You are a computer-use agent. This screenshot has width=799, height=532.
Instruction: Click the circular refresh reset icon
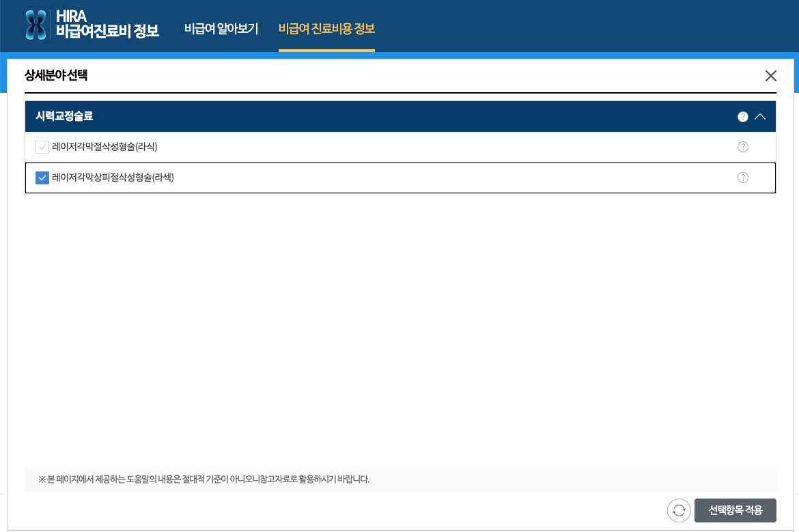678,510
